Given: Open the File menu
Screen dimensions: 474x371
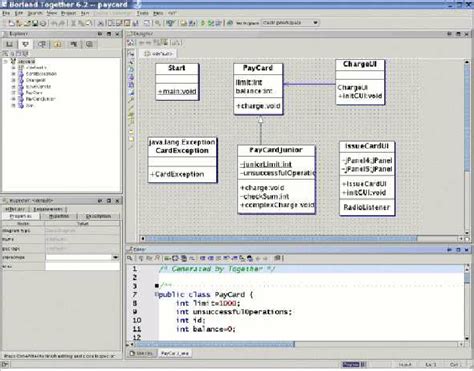Looking at the screenshot, I should tap(6, 13).
